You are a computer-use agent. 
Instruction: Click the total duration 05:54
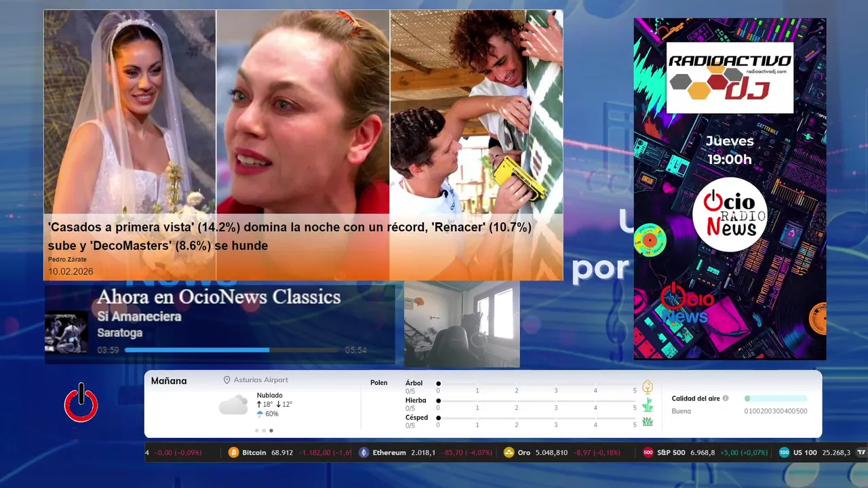(x=356, y=350)
